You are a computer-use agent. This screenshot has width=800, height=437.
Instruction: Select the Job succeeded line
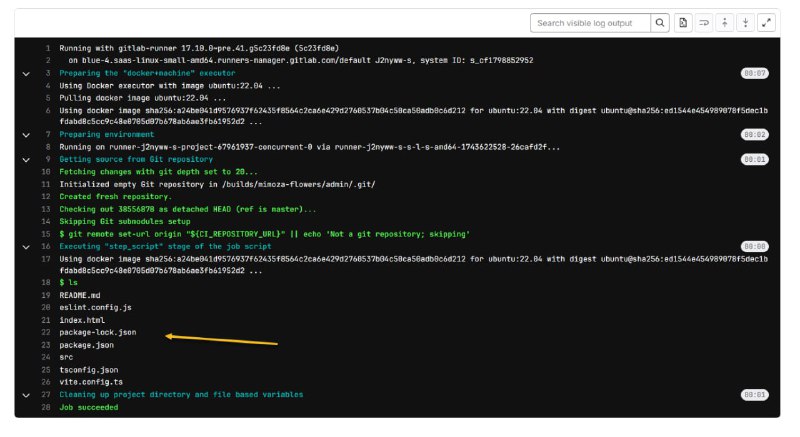88,407
